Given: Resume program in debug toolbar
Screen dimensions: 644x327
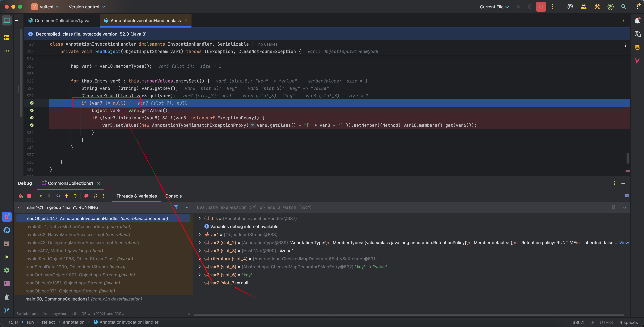Looking at the screenshot, I should (40, 196).
